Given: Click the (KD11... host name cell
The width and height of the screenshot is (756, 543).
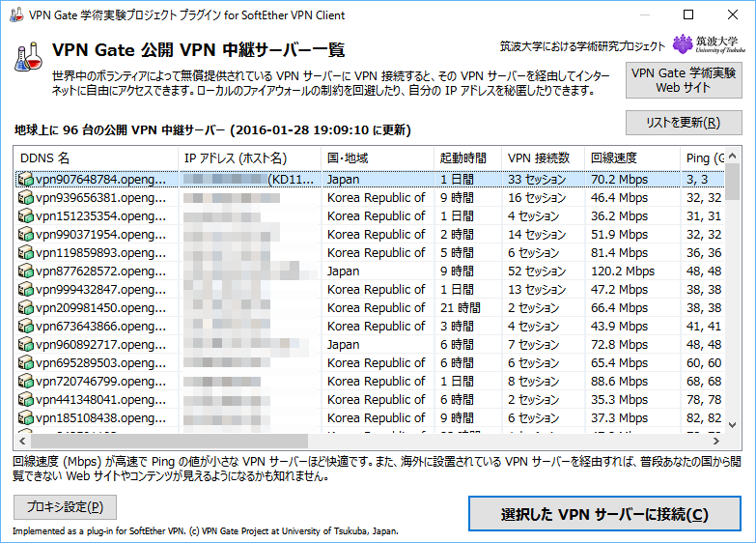Looking at the screenshot, I should click(292, 180).
